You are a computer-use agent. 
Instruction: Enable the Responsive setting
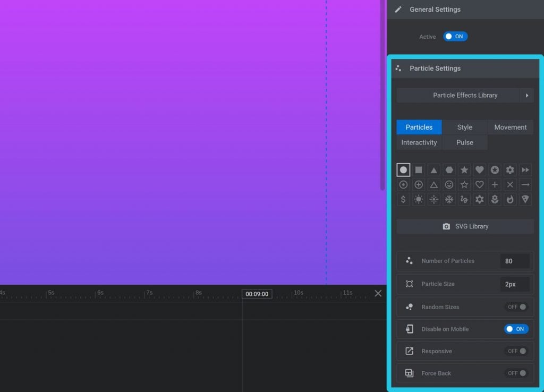516,351
